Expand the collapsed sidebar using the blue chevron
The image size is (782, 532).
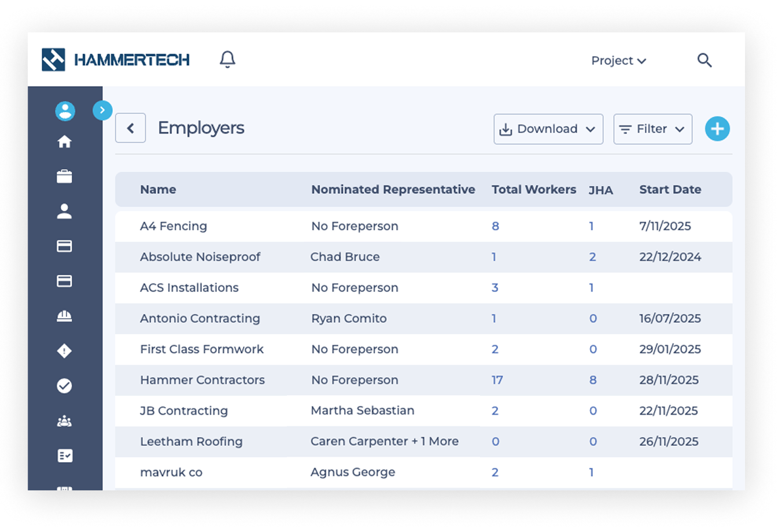102,110
